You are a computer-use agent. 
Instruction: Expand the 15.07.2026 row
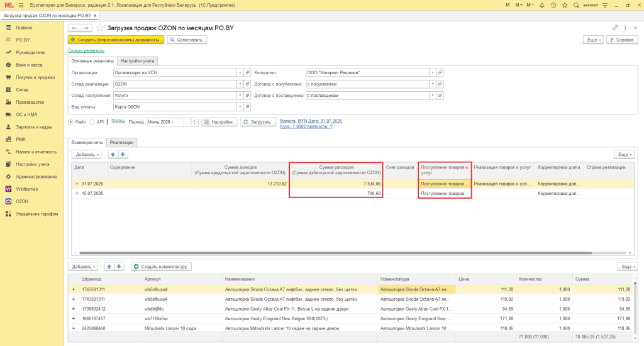(x=77, y=193)
